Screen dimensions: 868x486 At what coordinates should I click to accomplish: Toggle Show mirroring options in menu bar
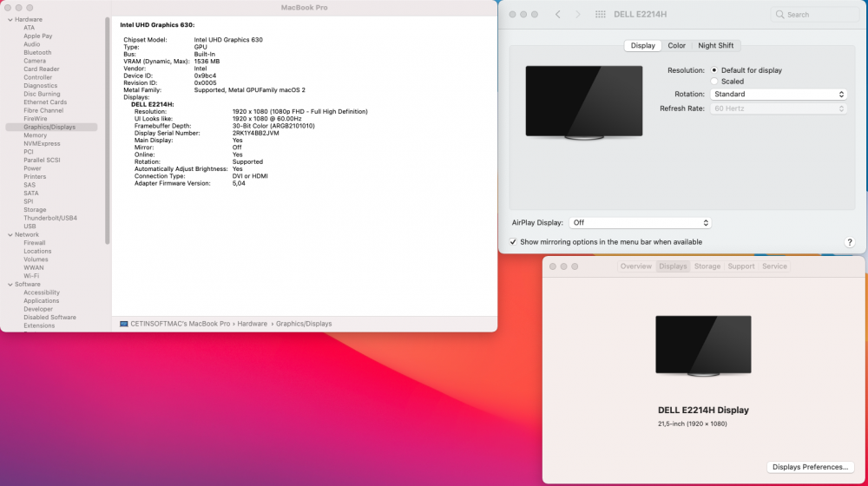click(x=513, y=242)
